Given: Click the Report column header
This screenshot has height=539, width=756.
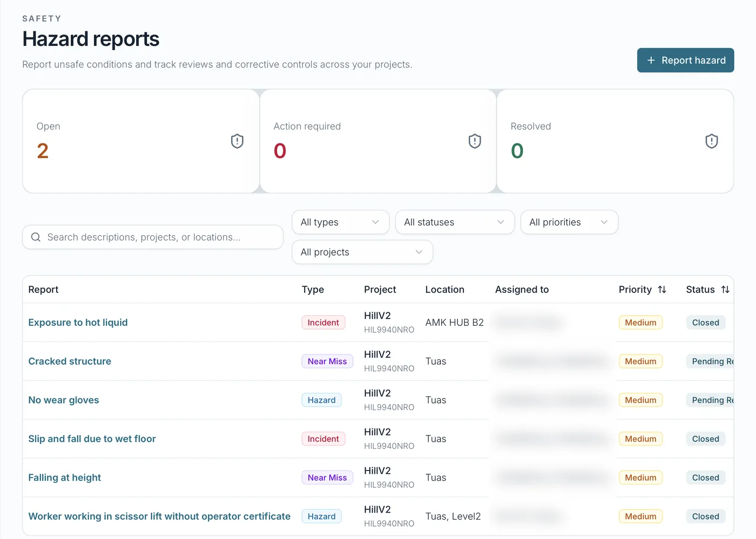Looking at the screenshot, I should pos(43,290).
